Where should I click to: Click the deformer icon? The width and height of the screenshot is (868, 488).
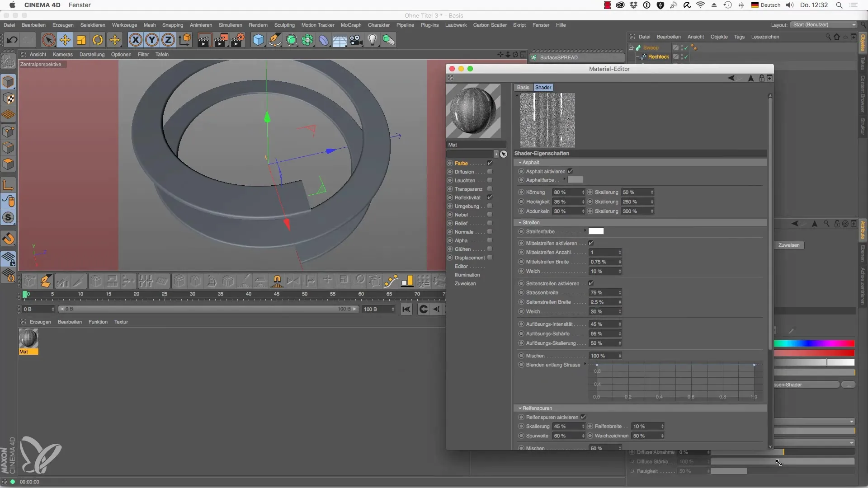click(324, 40)
